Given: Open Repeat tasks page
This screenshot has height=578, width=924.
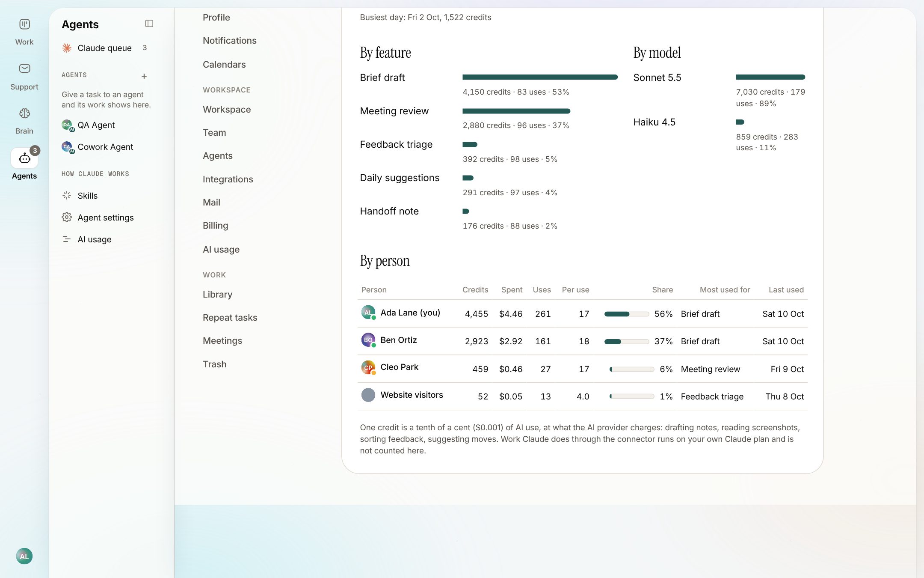Looking at the screenshot, I should click(x=230, y=317).
